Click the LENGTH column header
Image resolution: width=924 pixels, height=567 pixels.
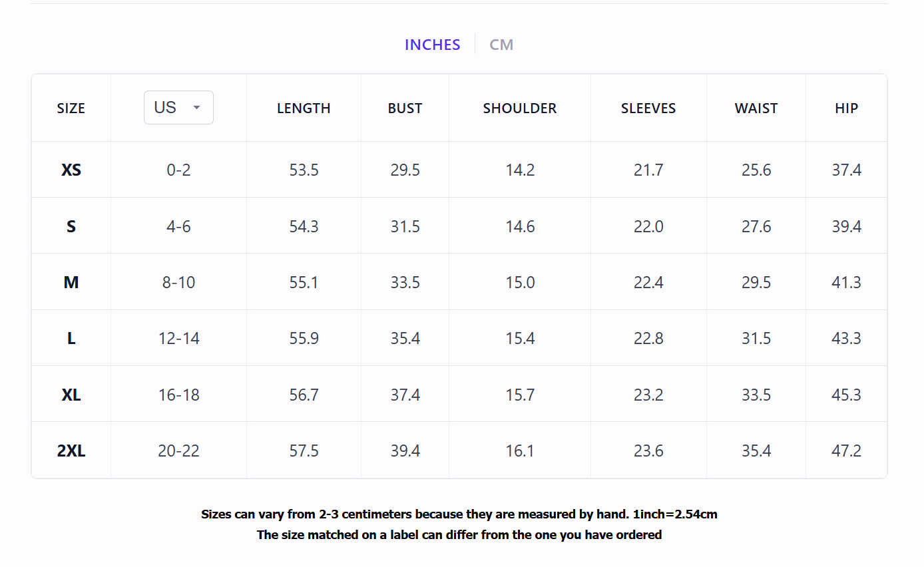[x=304, y=108]
